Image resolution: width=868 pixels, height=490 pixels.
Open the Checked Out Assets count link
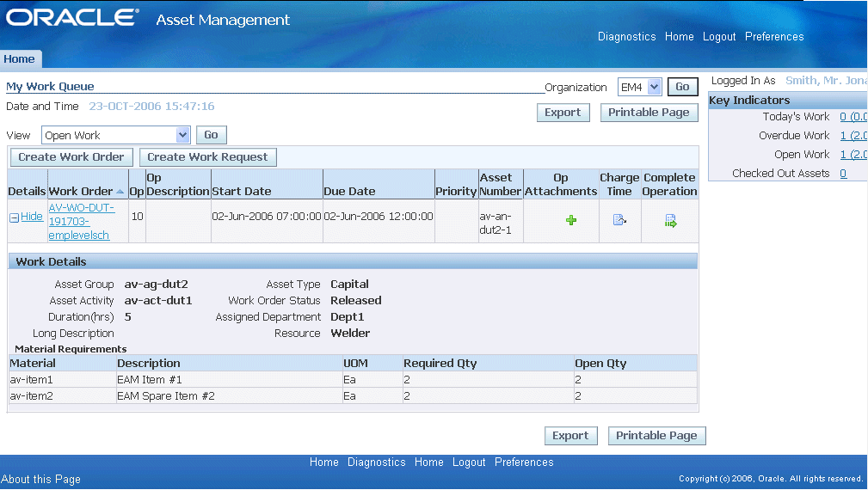843,174
